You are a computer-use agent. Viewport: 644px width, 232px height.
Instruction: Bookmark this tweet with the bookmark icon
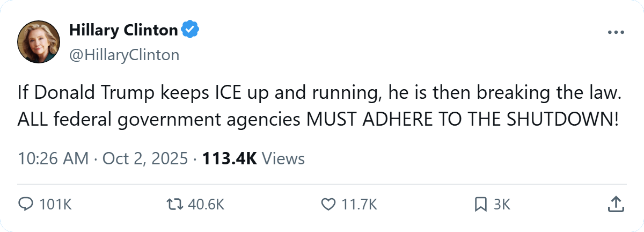coord(481,204)
